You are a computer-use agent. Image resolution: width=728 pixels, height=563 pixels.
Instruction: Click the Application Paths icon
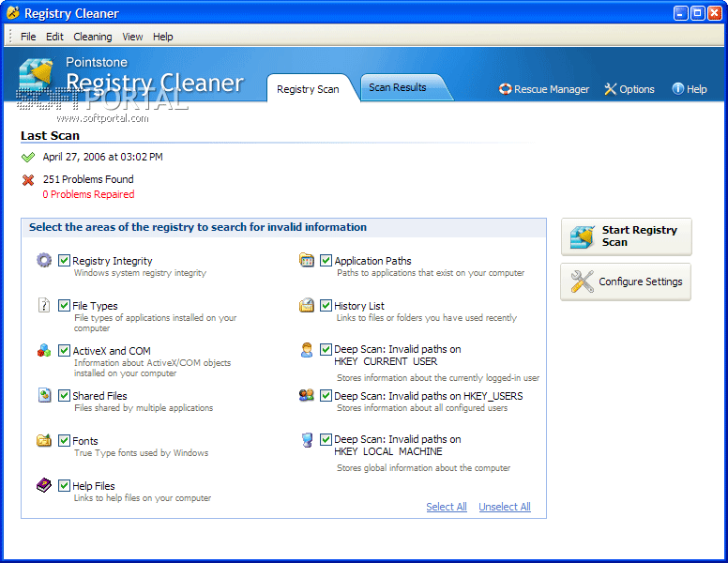pyautogui.click(x=307, y=260)
